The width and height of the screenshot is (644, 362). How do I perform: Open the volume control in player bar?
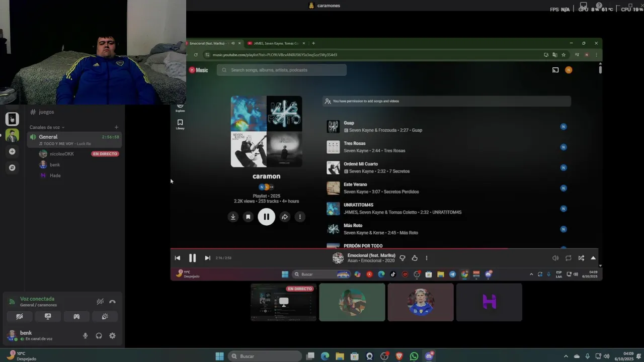pyautogui.click(x=555, y=258)
